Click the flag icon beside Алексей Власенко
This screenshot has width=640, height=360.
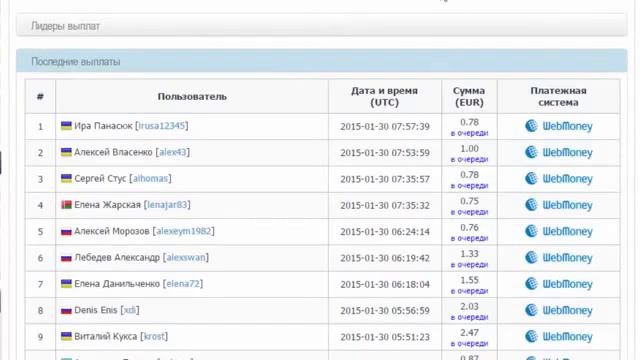[x=66, y=152]
